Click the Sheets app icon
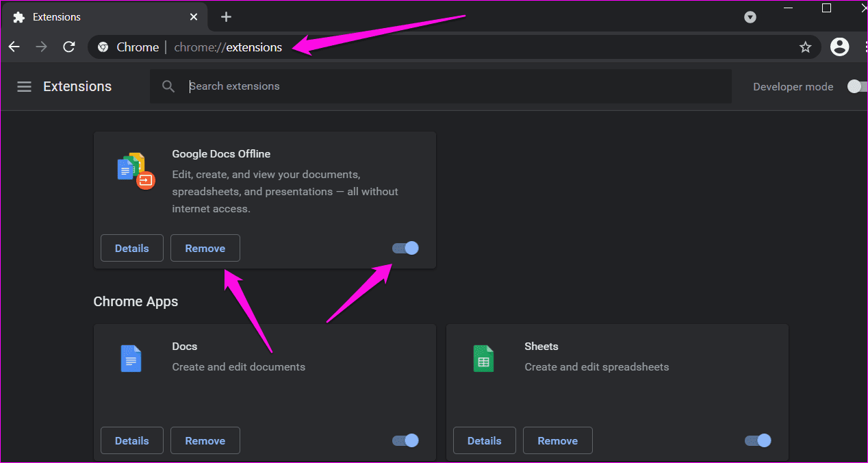The height and width of the screenshot is (463, 868). [483, 358]
